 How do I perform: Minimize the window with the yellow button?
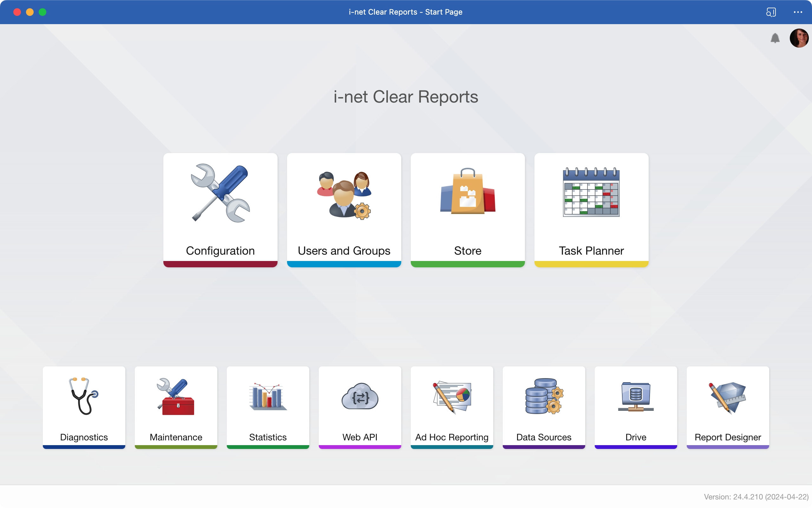click(30, 12)
